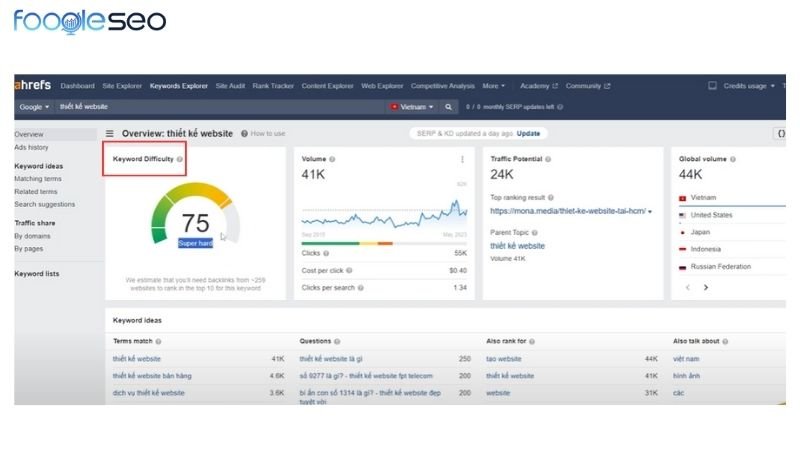
Task: Open Related terms in sidebar
Action: 36,192
